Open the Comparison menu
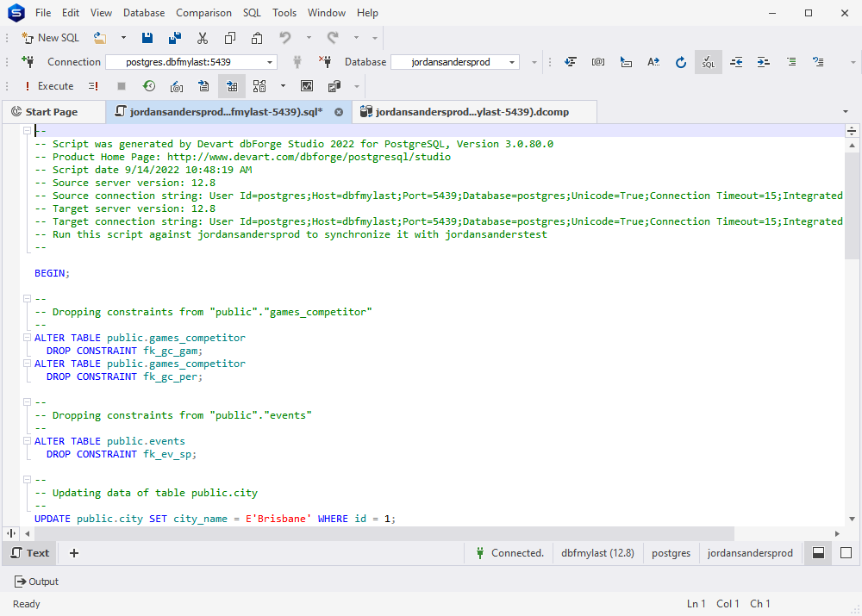 (x=203, y=13)
